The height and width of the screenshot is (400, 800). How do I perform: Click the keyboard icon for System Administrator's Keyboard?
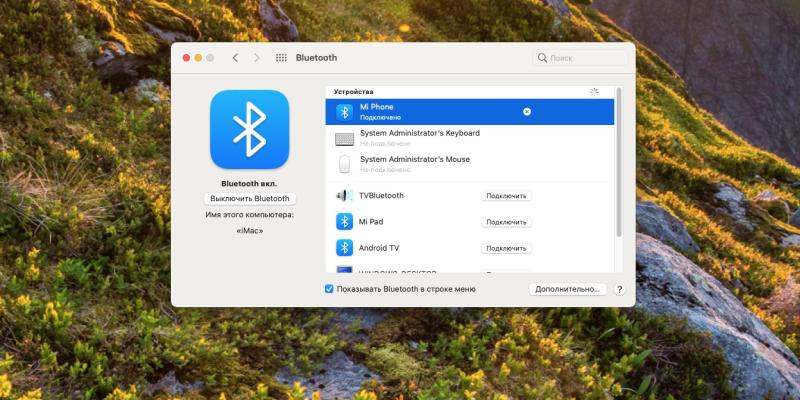344,138
